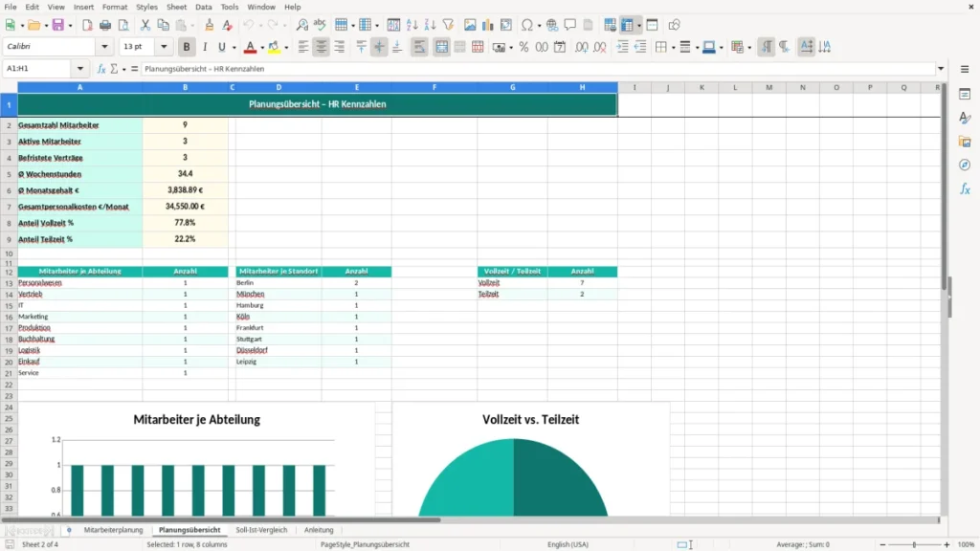Insert special character Omega icon
The image size is (980, 551).
pos(527,25)
